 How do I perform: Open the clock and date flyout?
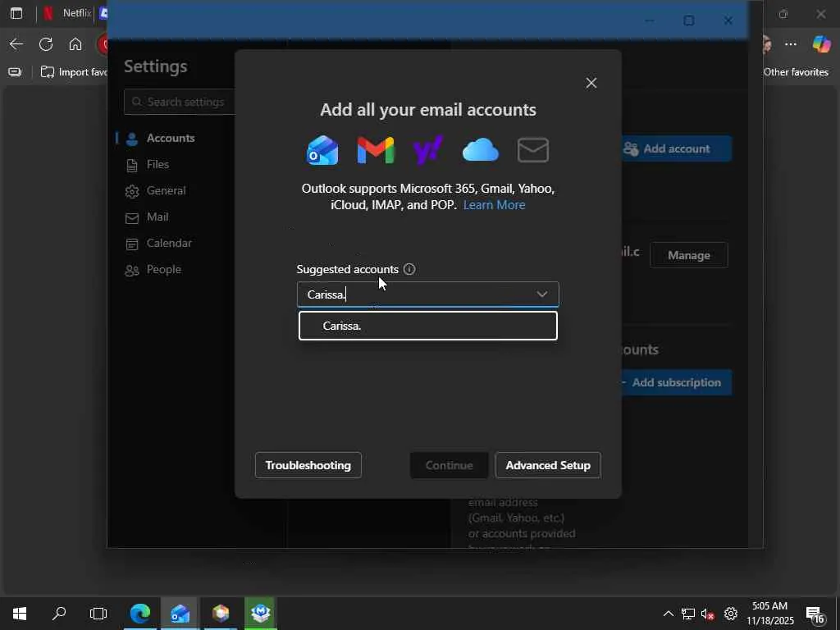point(769,614)
